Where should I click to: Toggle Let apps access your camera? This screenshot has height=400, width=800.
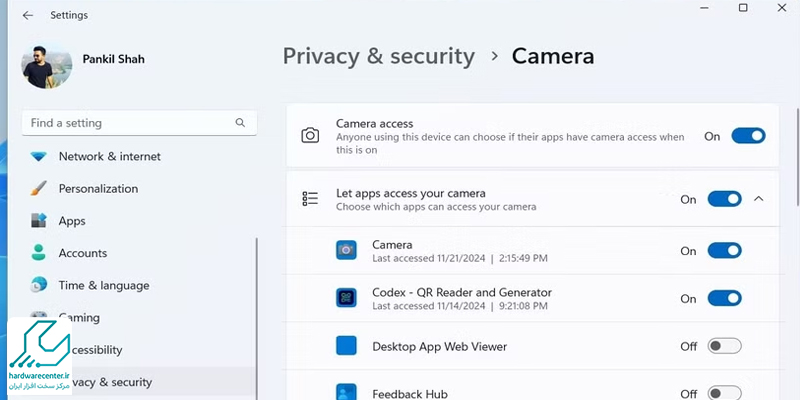(x=724, y=199)
